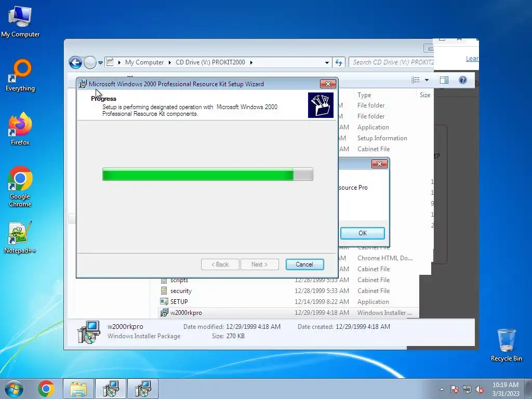
Task: Click the taskbar clock showing 10:19 AM
Action: click(505, 389)
